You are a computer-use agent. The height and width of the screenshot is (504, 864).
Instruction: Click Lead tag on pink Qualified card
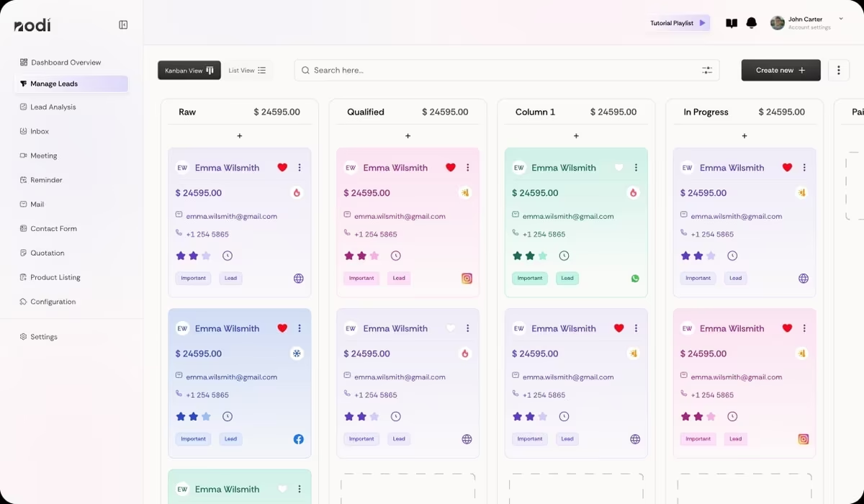tap(399, 278)
